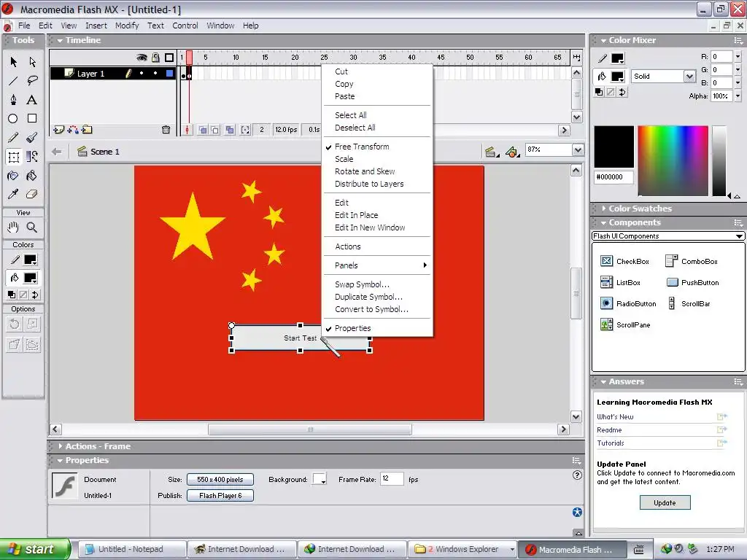747x560 pixels.
Task: Activate the Fill Transform tool
Action: point(32,157)
